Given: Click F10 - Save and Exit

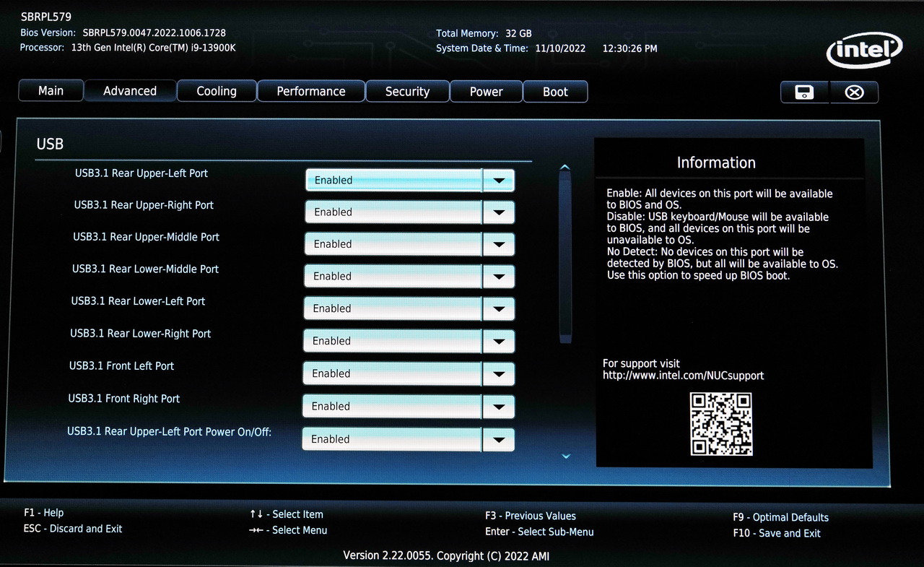Looking at the screenshot, I should coord(777,533).
